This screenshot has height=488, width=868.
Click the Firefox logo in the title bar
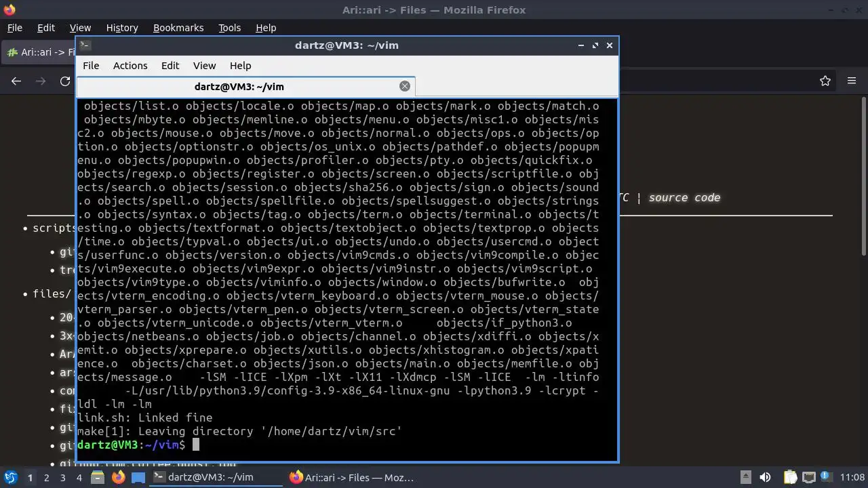click(x=9, y=9)
